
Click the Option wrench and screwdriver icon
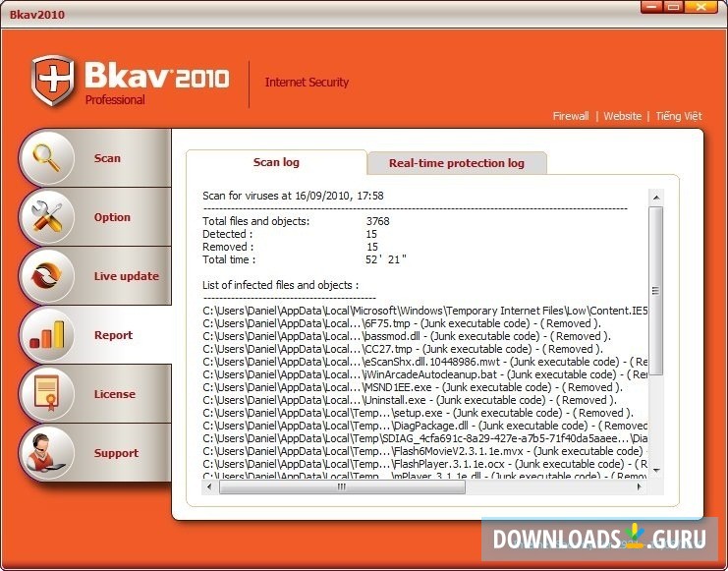[x=47, y=217]
